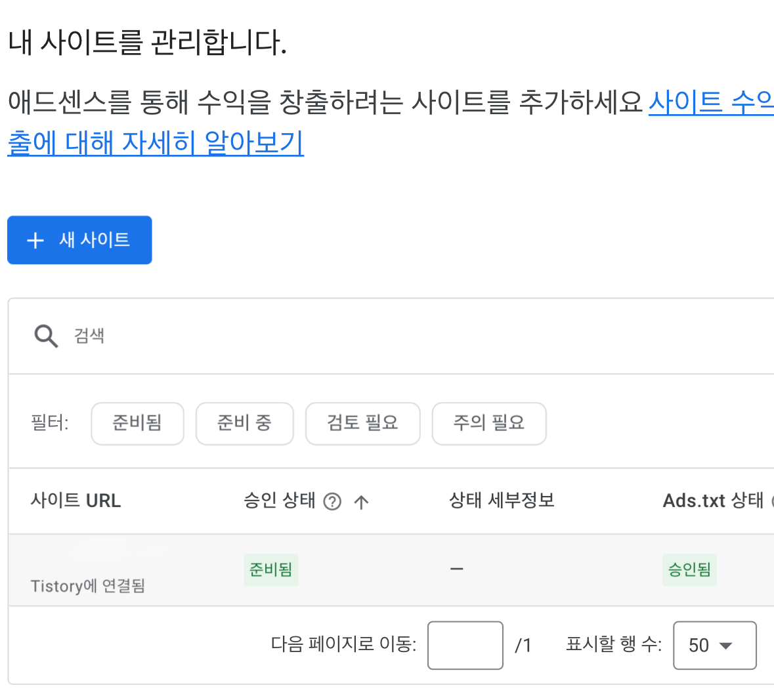
Task: Enable the 준비됨 filter chip
Action: tap(137, 424)
